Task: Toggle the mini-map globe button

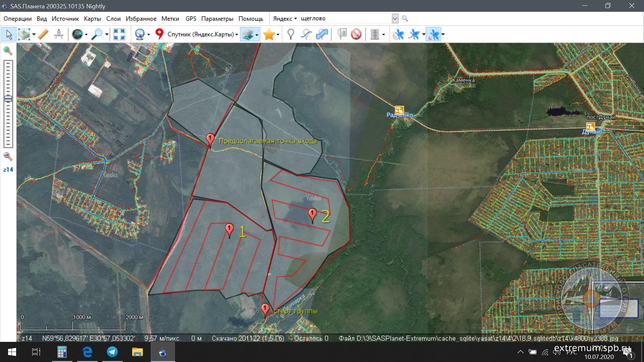Action: tap(77, 34)
